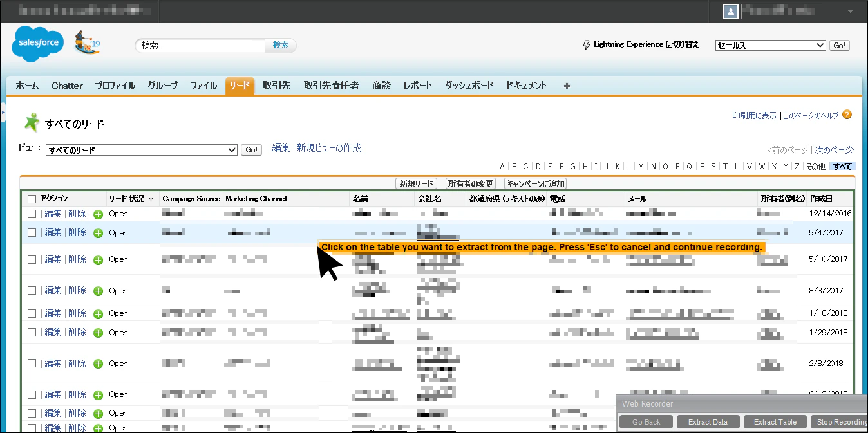
Task: Go to the レポート tab
Action: click(x=418, y=86)
